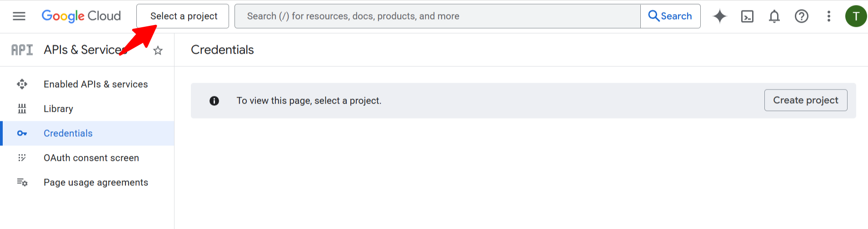Select Credentials in the sidebar
Image resolution: width=868 pixels, height=229 pixels.
point(68,133)
